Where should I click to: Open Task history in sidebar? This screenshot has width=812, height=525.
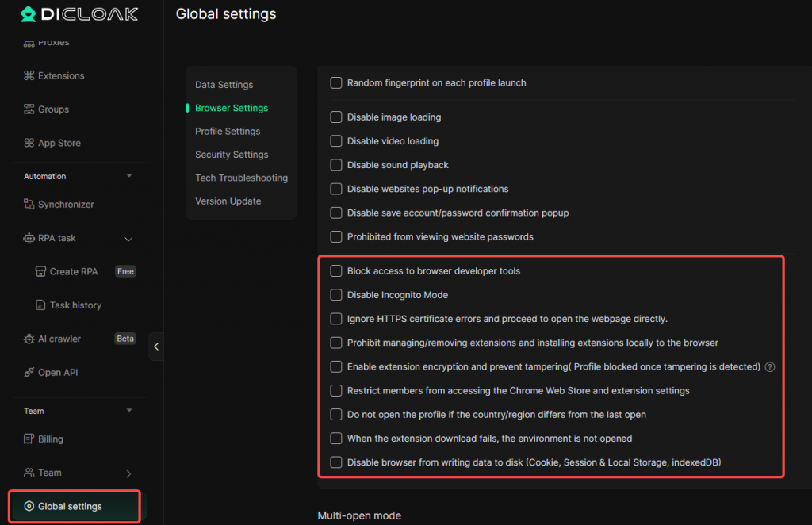click(75, 305)
